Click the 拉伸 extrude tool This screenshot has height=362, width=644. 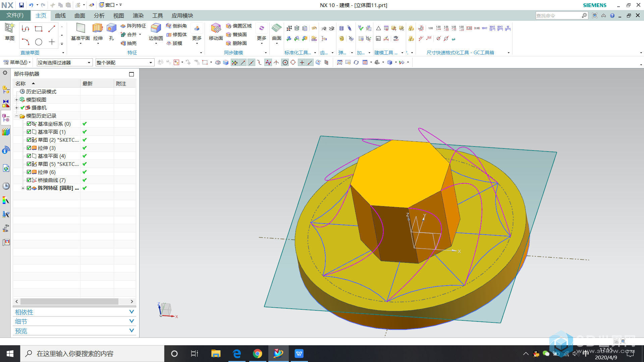click(98, 32)
